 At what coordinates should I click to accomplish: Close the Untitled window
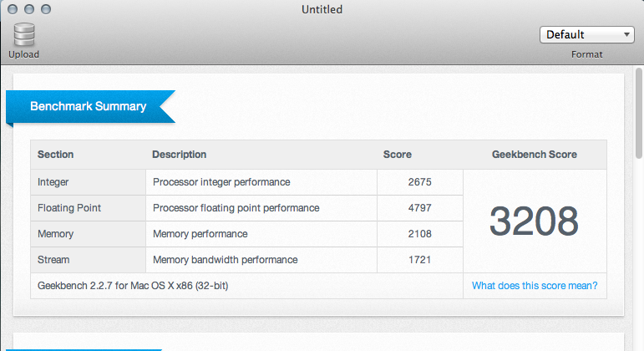[12, 9]
